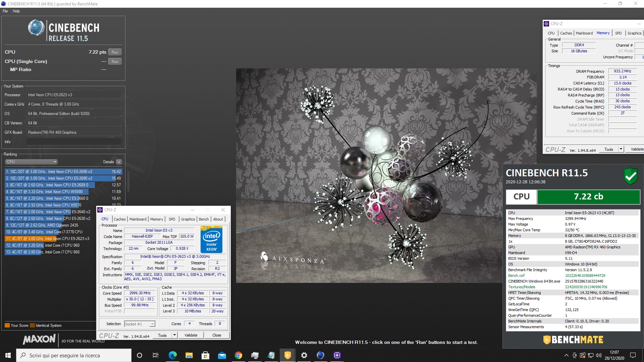The image size is (644, 362).
Task: Switch to CPU-Z purple taskbar icon
Action: [337, 355]
